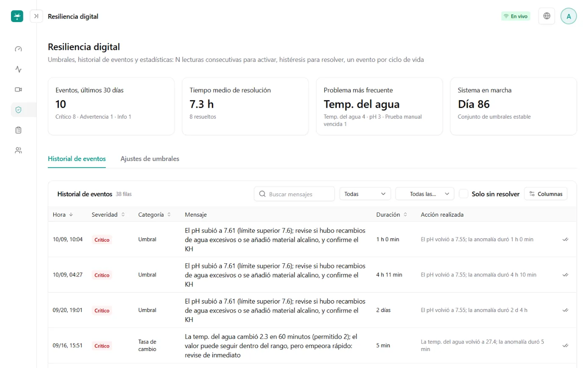Click the Eventos, últimos 30 días card
588x368 pixels.
[x=111, y=106]
